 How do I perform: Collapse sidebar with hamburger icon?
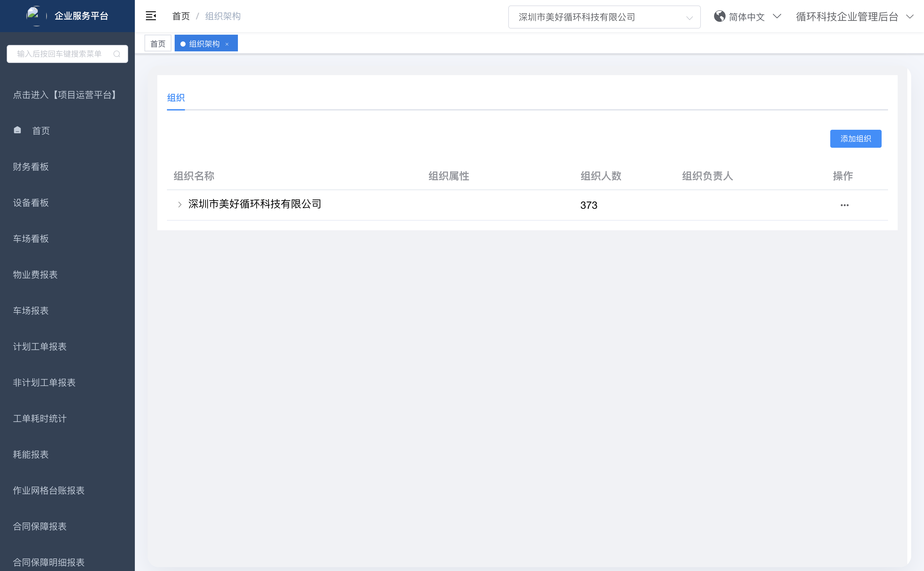[x=151, y=16]
